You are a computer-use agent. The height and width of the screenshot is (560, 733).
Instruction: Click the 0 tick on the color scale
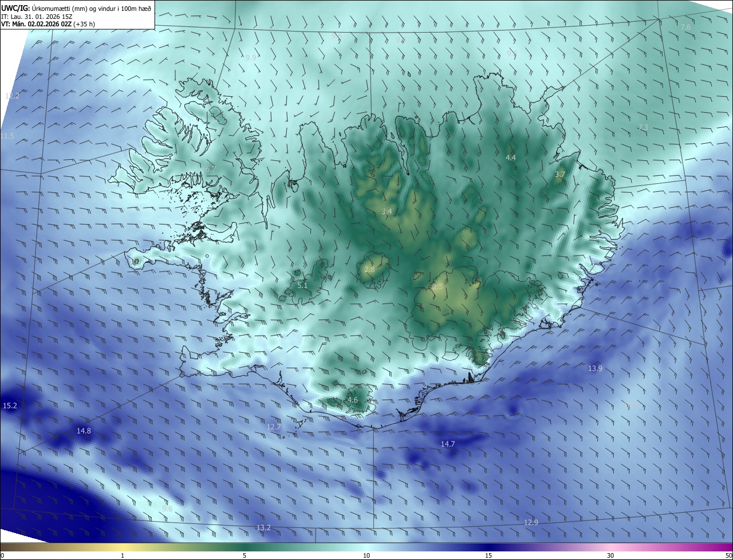click(2, 555)
